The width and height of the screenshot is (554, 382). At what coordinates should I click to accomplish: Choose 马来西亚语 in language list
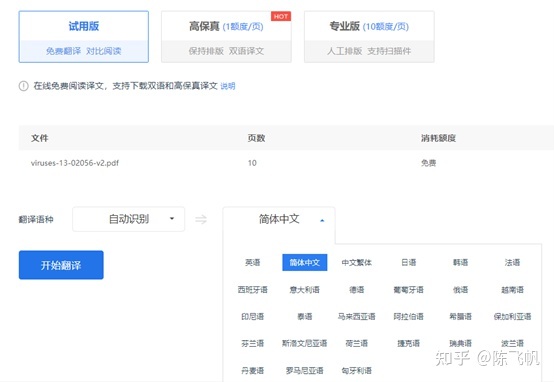coord(356,316)
